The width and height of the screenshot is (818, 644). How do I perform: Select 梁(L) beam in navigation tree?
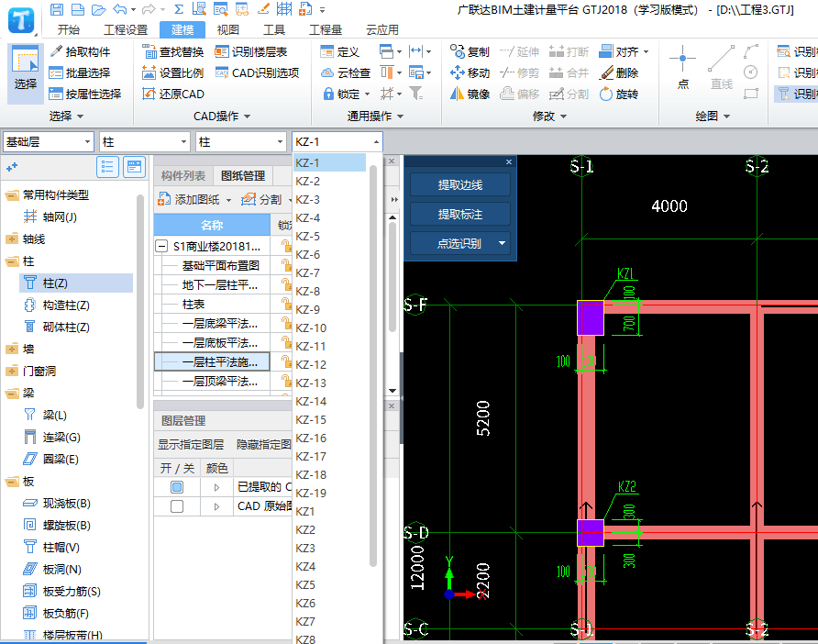[54, 416]
